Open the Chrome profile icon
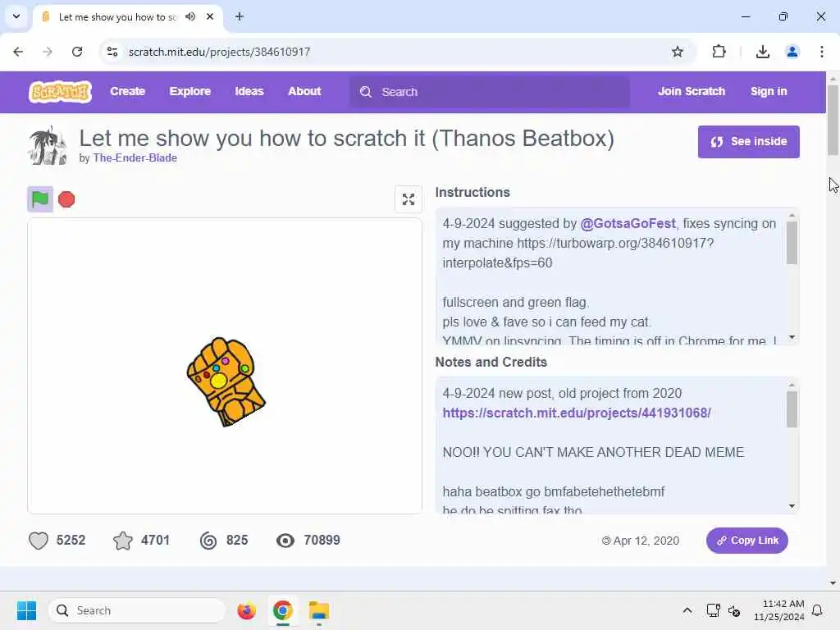This screenshot has width=840, height=630. [792, 52]
